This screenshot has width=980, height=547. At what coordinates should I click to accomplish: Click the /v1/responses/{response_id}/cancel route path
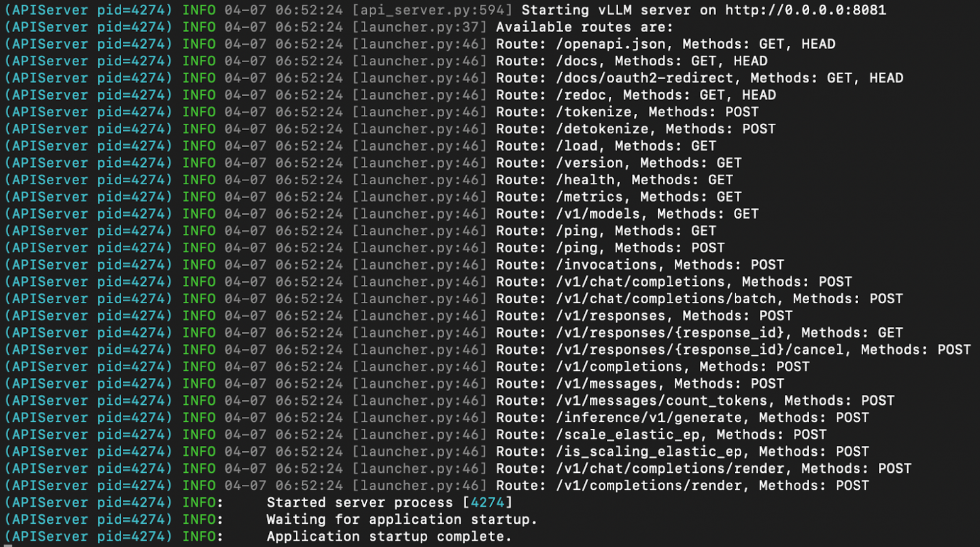700,350
